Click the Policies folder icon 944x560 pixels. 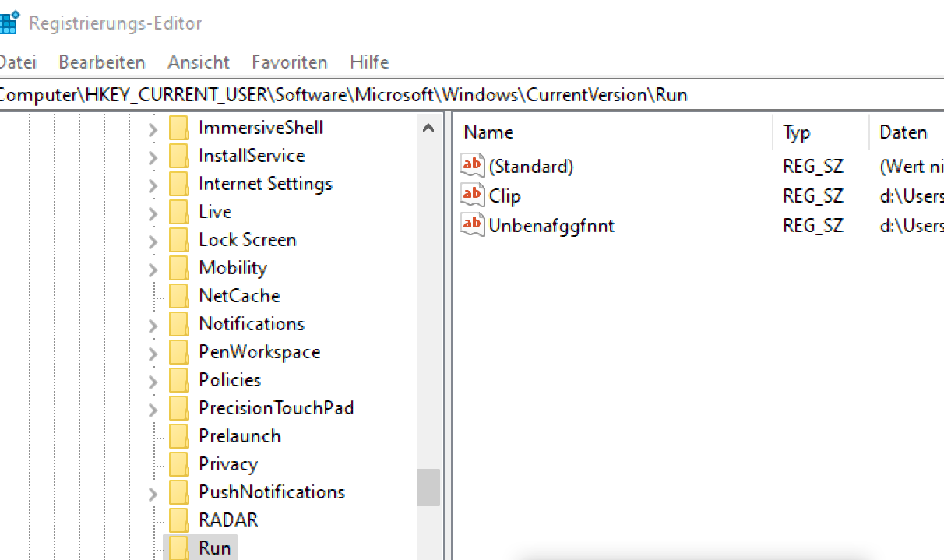(179, 380)
